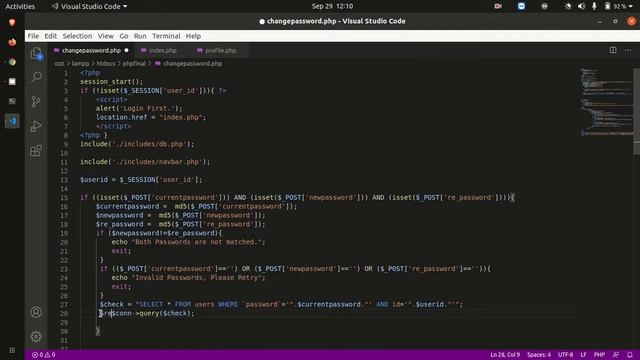The height and width of the screenshot is (360, 640).
Task: Open the File menu
Action: coord(33,36)
